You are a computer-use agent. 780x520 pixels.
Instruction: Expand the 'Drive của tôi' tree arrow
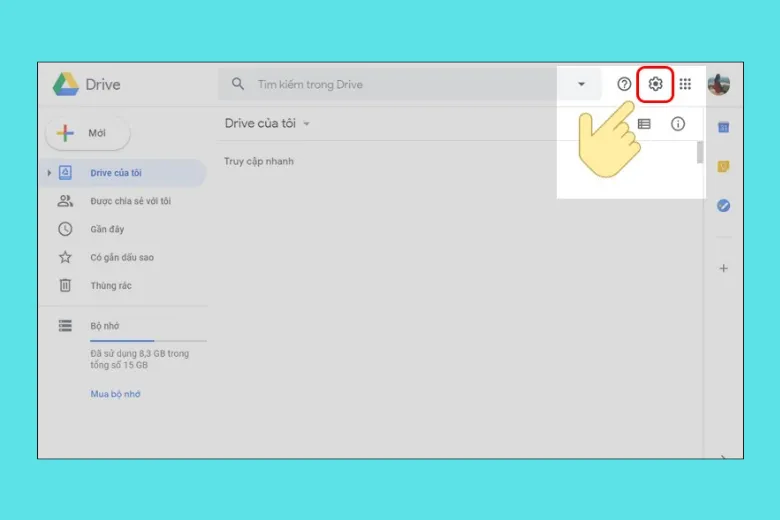(48, 173)
